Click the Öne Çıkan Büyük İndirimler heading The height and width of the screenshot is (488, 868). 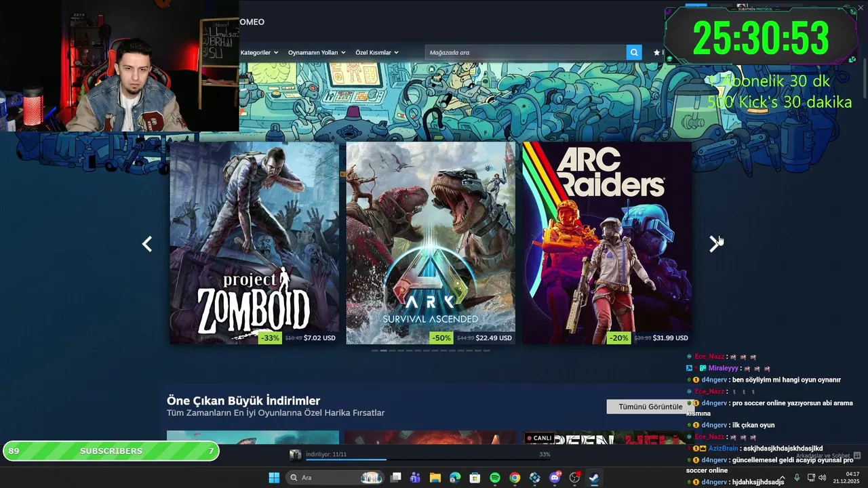click(243, 401)
